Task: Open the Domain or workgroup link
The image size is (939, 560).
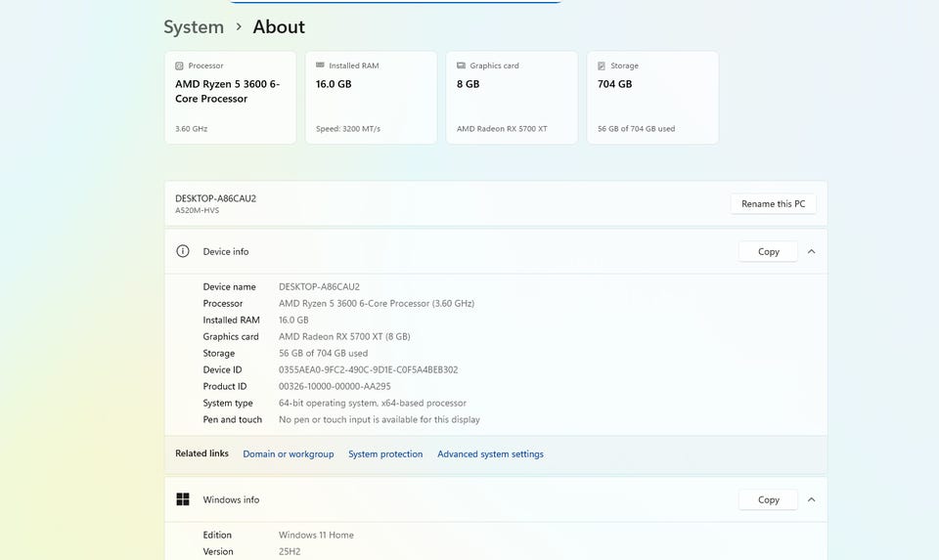Action: tap(289, 454)
